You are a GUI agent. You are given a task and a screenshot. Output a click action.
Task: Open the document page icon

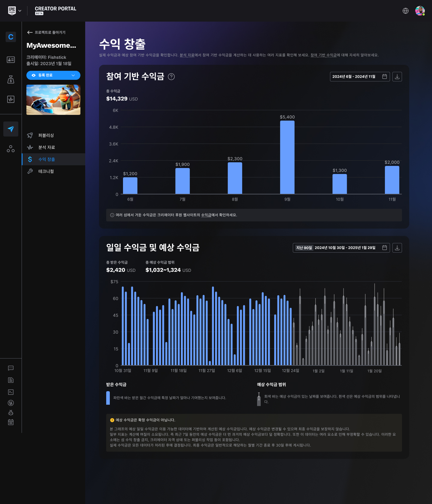[11, 380]
